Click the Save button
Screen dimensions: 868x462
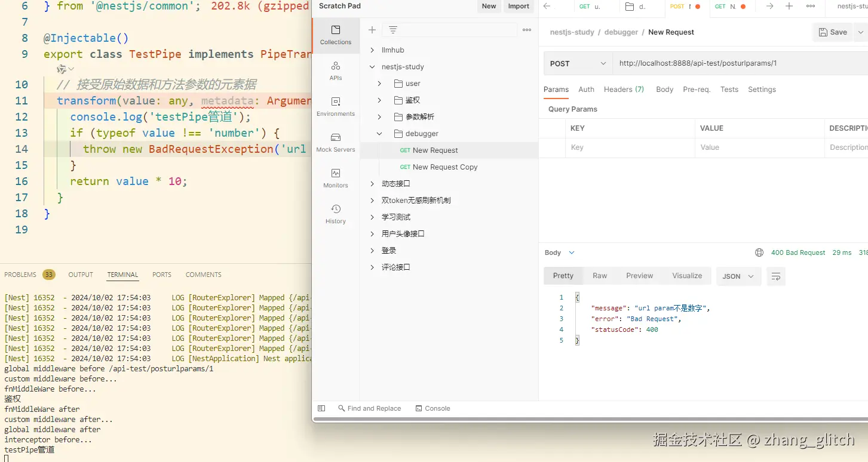[833, 32]
